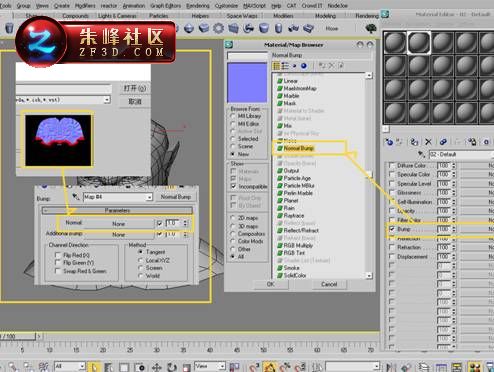This screenshot has height=372, width=494.
Task: Open the MAXScript menu
Action: coord(254,6)
